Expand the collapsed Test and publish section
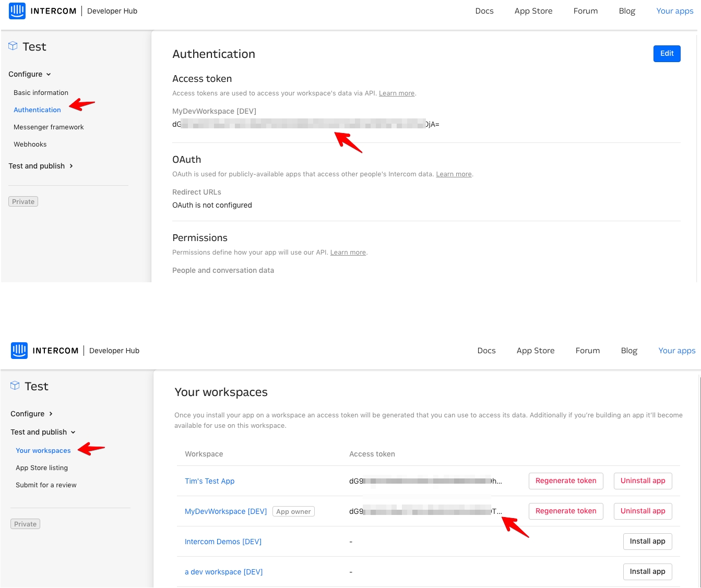Image resolution: width=701 pixels, height=588 pixels. coord(41,166)
